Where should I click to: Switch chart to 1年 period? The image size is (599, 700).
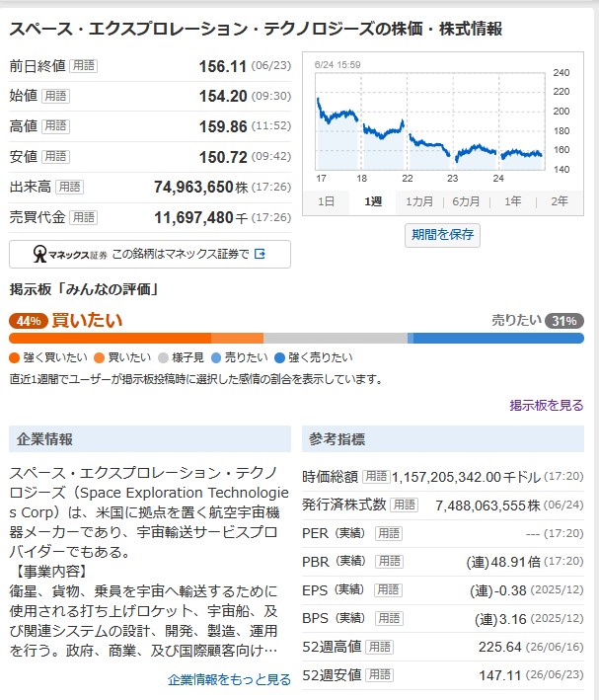coord(513,201)
